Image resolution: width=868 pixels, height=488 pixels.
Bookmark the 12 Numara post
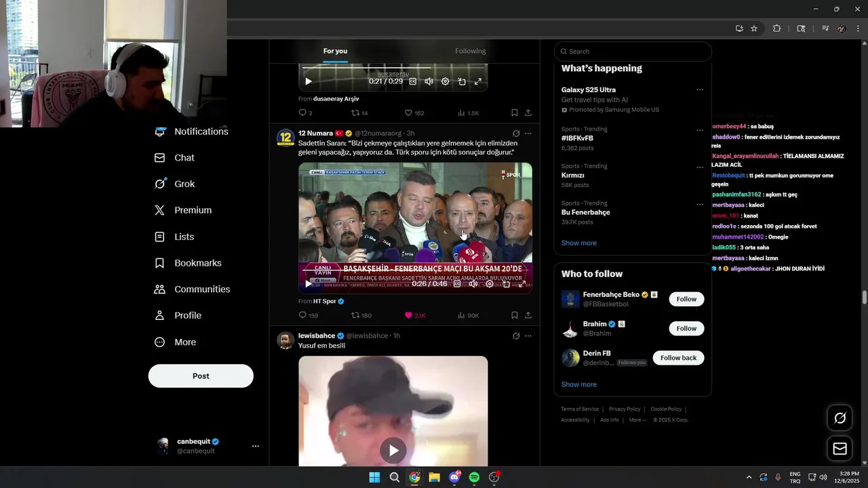pos(515,316)
